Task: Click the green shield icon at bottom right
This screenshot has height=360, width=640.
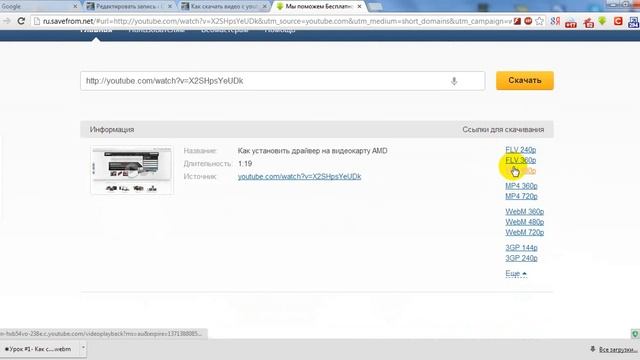Action: click(x=635, y=334)
